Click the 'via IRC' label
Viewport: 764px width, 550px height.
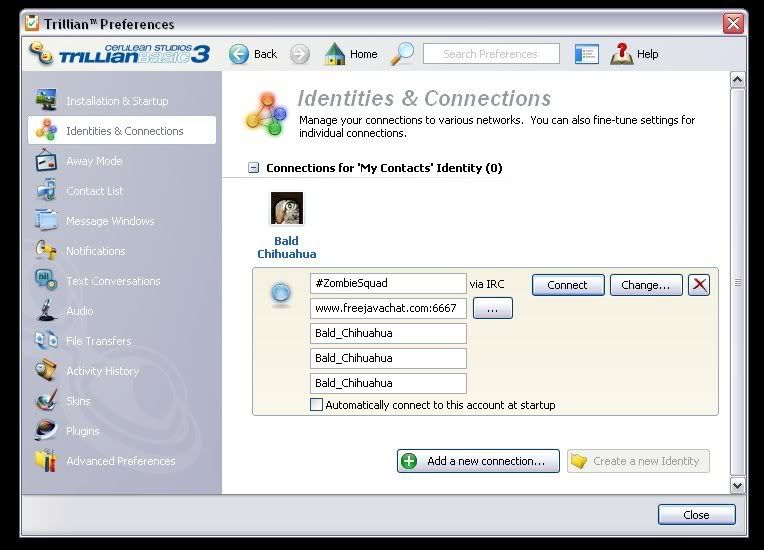[487, 284]
